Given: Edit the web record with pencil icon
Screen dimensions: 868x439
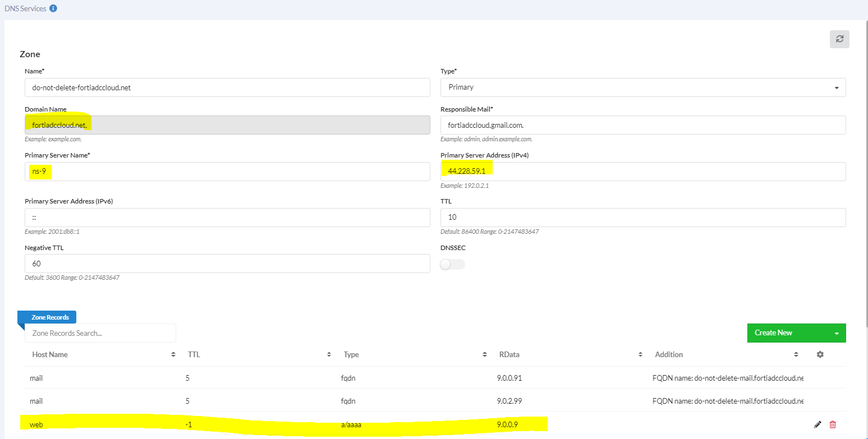Looking at the screenshot, I should click(818, 424).
